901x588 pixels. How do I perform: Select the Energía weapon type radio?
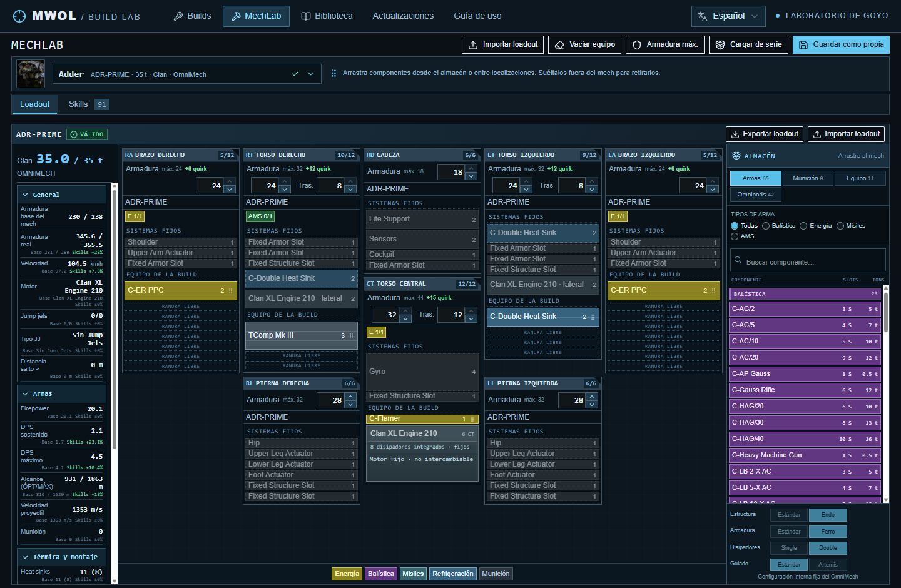pos(803,226)
